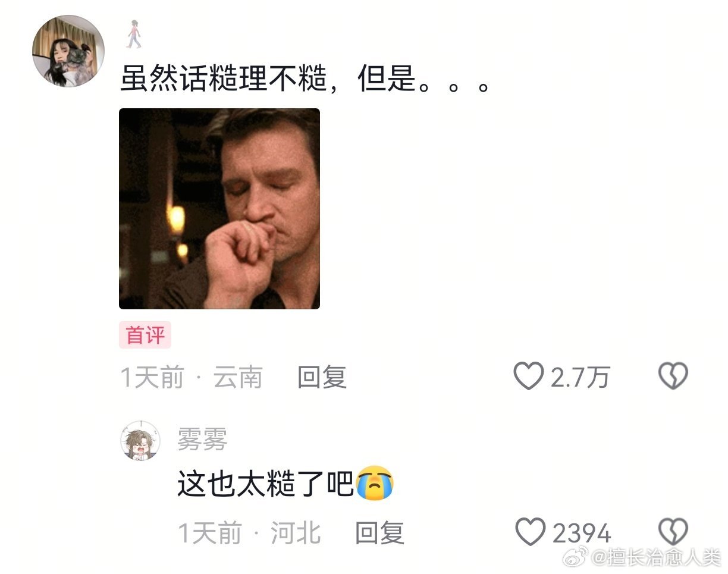This screenshot has width=728, height=574.
Task: Select the comment text 虽然话糙理不糙
Action: [224, 79]
